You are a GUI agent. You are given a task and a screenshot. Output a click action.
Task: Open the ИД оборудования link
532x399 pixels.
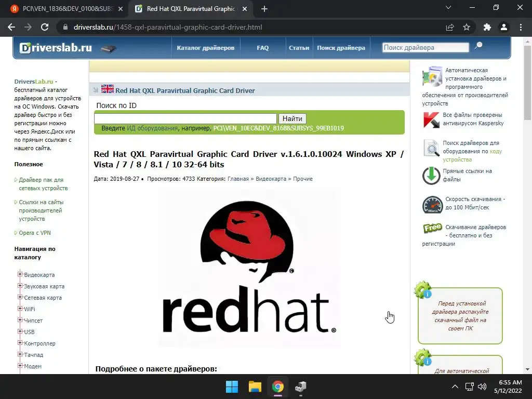[x=152, y=128]
